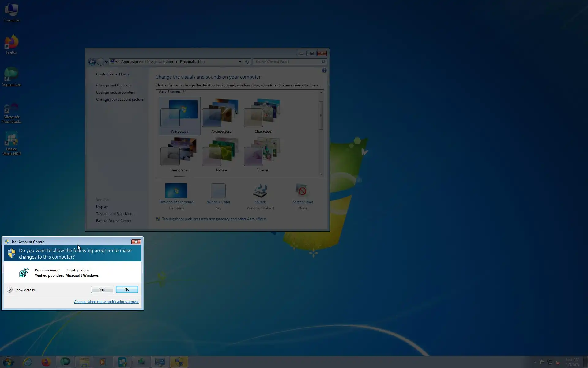
Task: Open Firefox from the taskbar
Action: [x=46, y=362]
